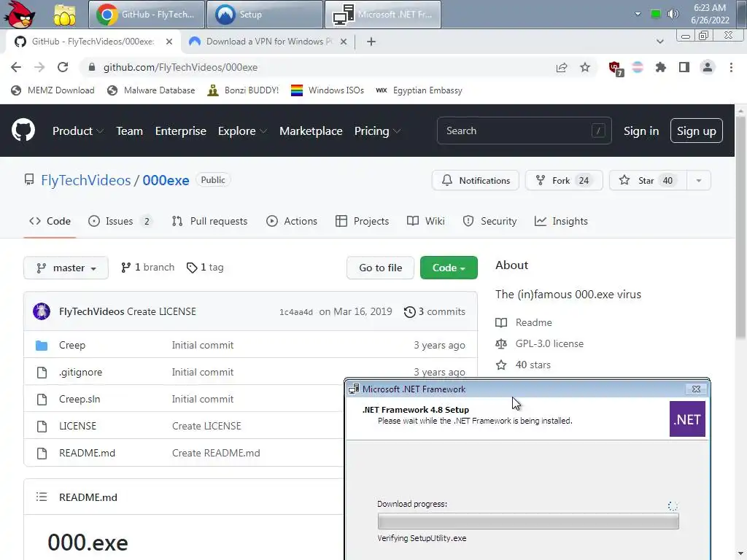This screenshot has height=560, width=747.
Task: Open the Enterprise menu item
Action: 181,131
